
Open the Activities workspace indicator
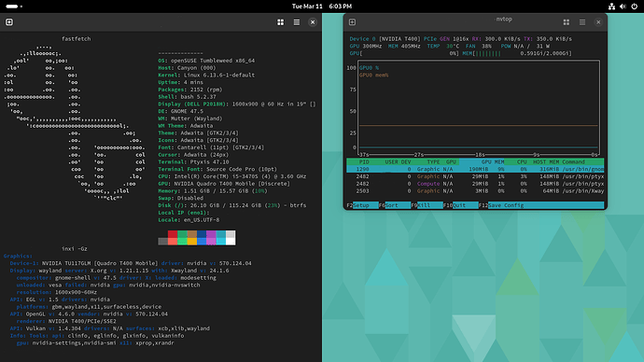pos(14,7)
